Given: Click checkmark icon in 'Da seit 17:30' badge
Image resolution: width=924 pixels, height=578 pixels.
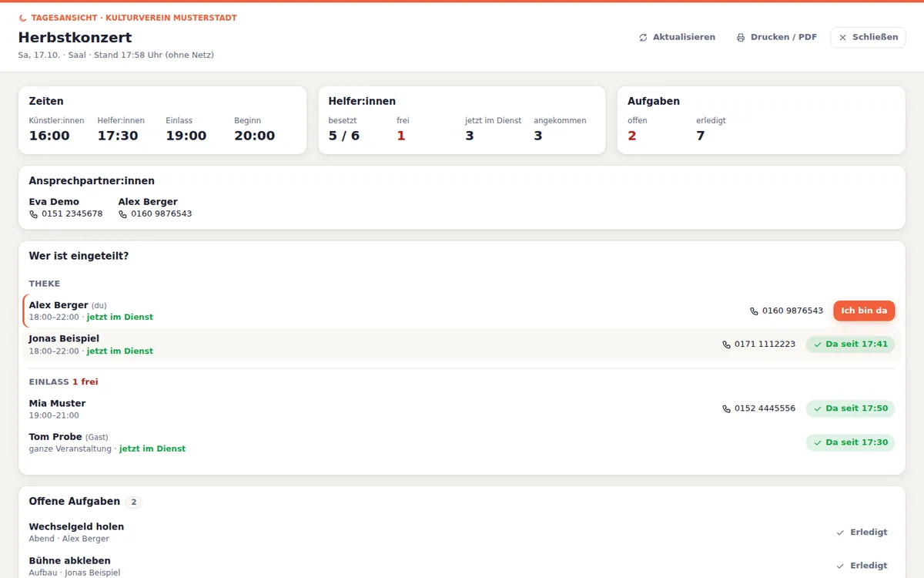Looking at the screenshot, I should pos(818,442).
